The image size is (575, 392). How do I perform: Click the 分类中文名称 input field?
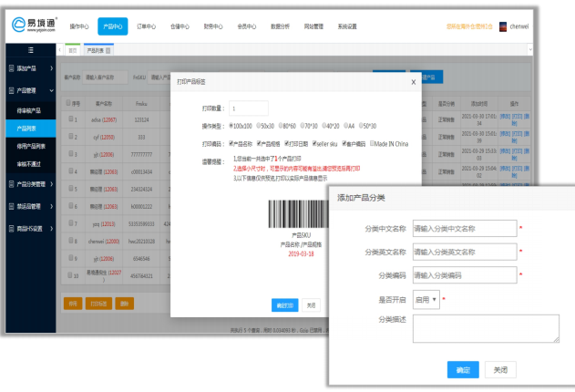pyautogui.click(x=463, y=228)
